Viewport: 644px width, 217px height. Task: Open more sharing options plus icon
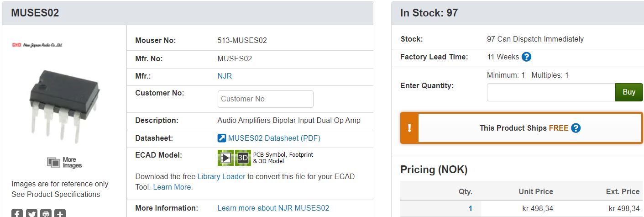coord(60,213)
